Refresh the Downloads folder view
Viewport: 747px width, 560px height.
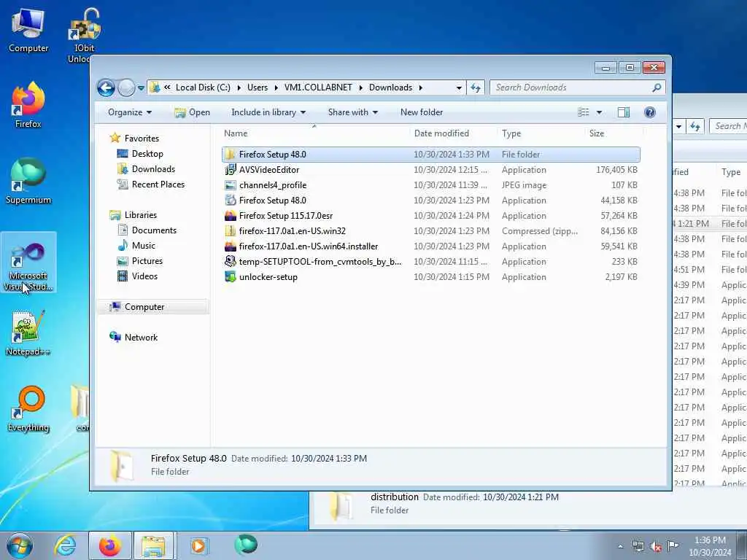pos(475,87)
